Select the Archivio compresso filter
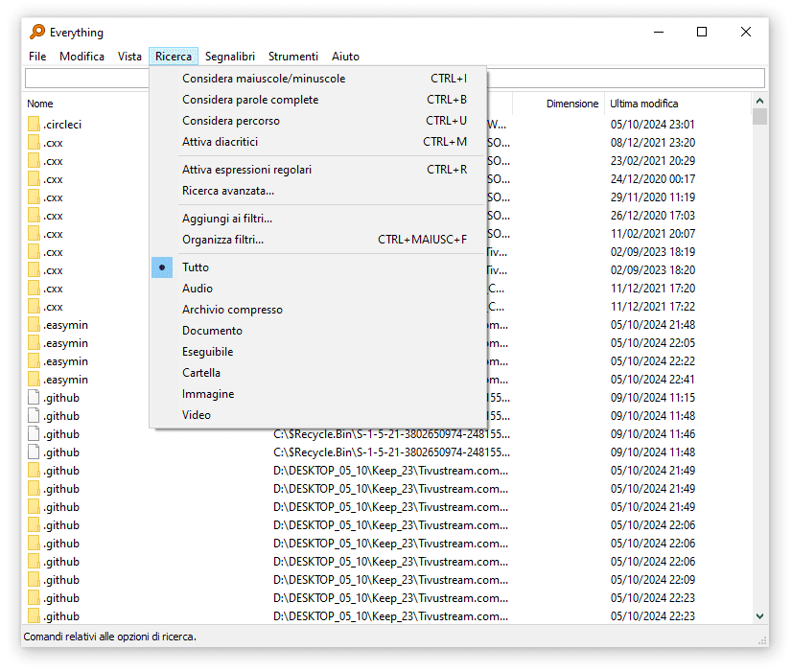The width and height of the screenshot is (792, 672). pyautogui.click(x=318, y=310)
